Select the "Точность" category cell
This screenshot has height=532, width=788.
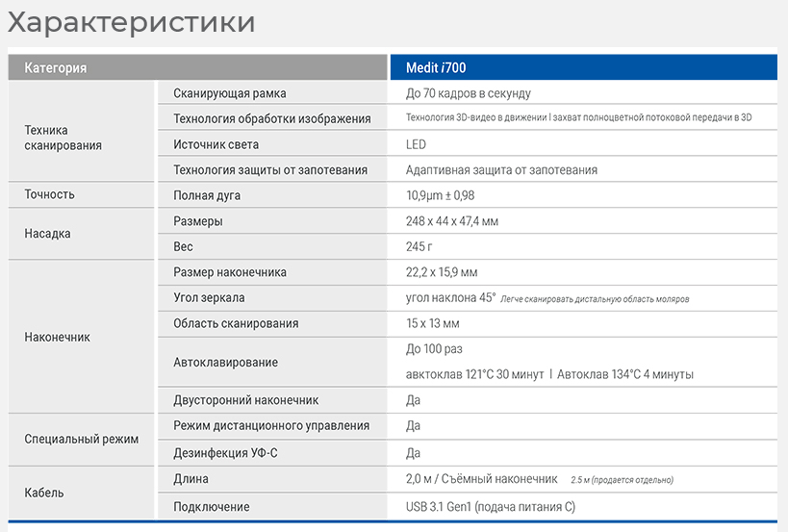[x=49, y=194]
